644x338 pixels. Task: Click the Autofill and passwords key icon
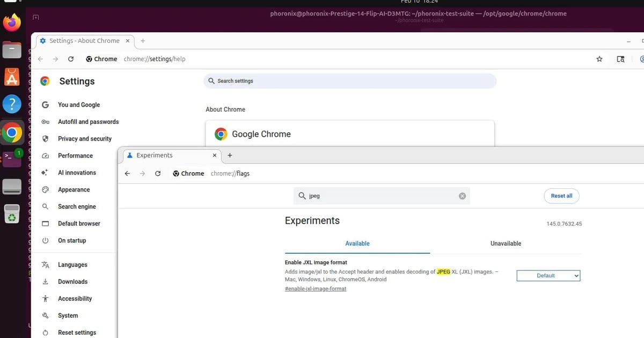46,122
